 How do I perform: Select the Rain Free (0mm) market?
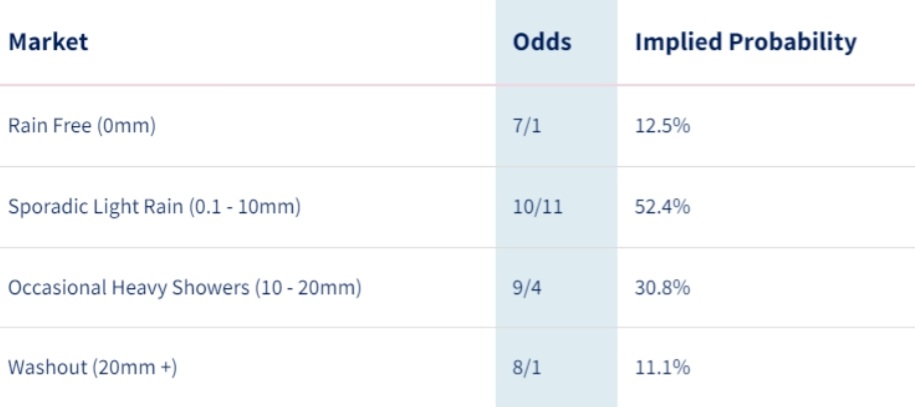point(82,126)
